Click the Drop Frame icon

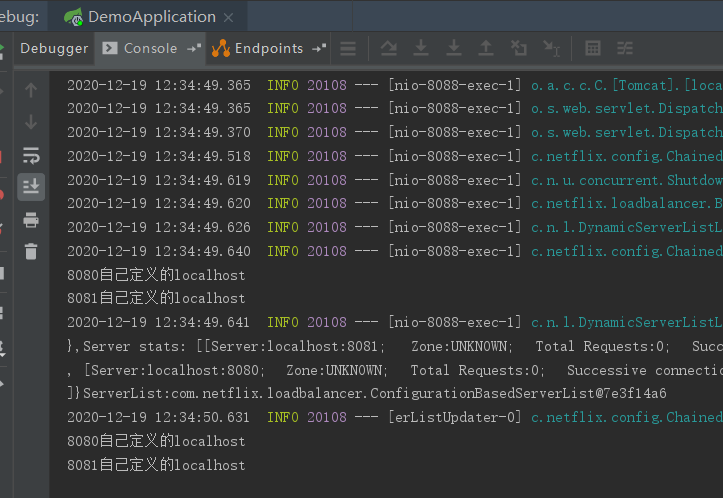(x=519, y=48)
